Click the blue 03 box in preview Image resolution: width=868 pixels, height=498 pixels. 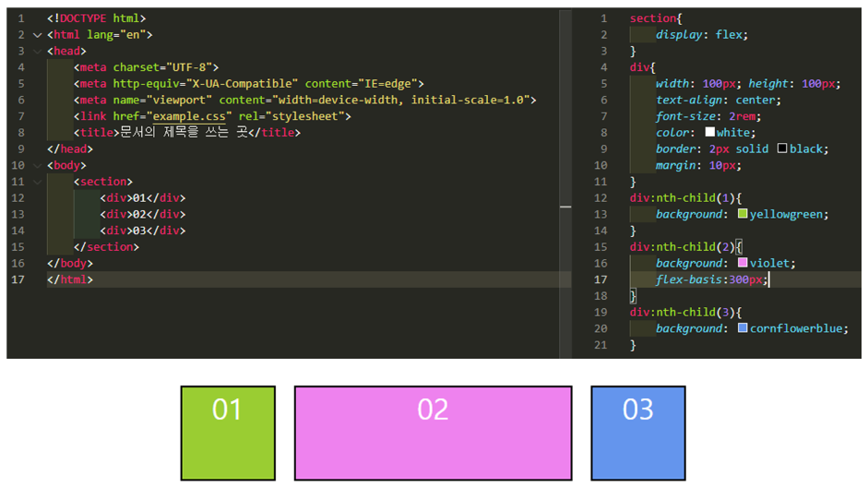[638, 433]
